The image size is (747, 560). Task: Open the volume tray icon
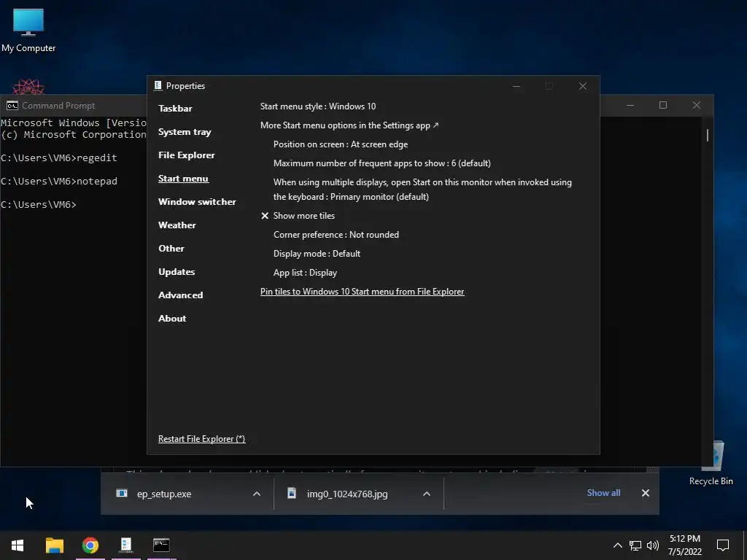(653, 545)
